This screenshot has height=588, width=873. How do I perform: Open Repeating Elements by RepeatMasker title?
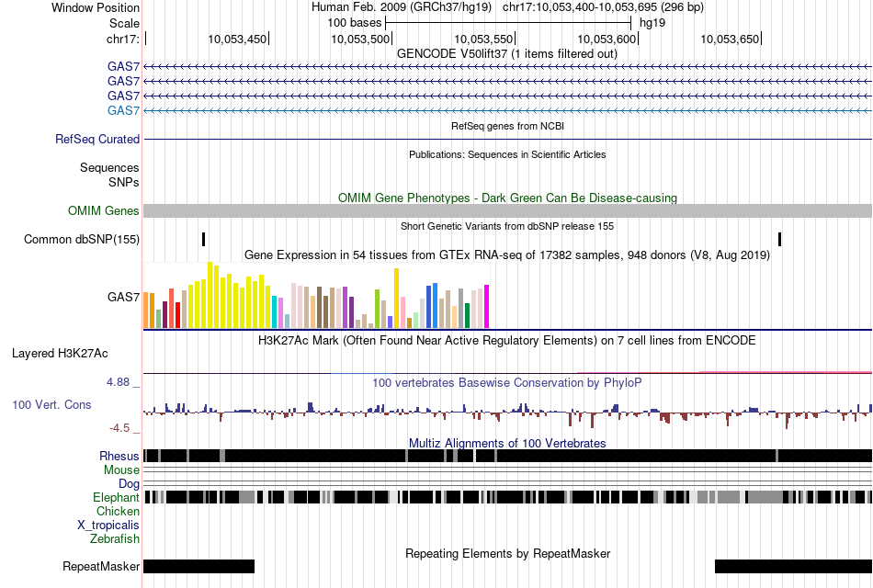(x=507, y=553)
